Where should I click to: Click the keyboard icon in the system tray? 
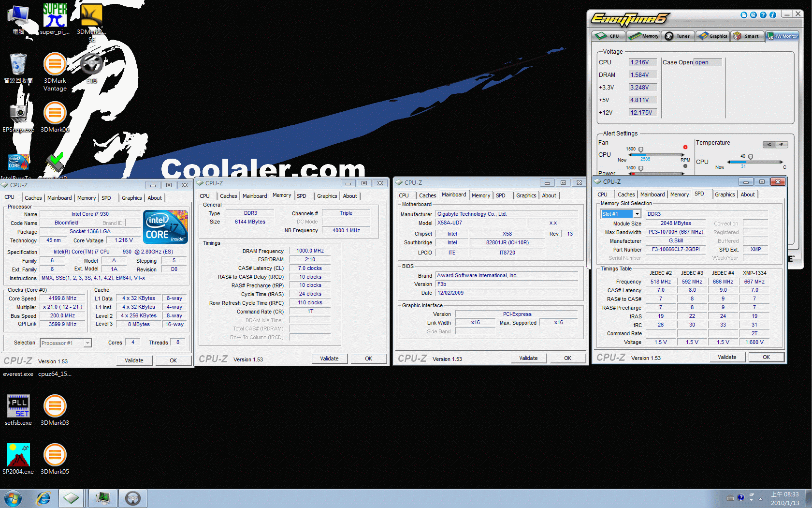tap(730, 498)
